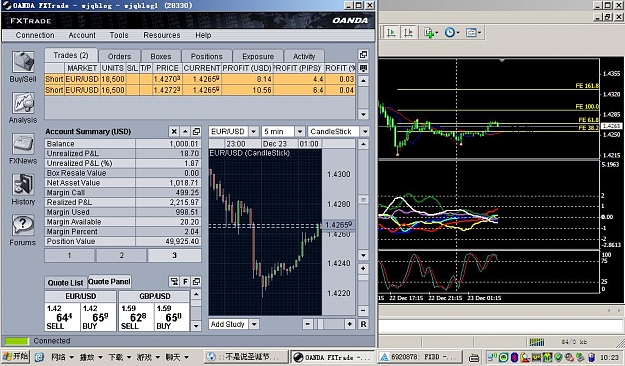Close the Account Summary panel
Viewport: 625px width, 366px height.
174,132
